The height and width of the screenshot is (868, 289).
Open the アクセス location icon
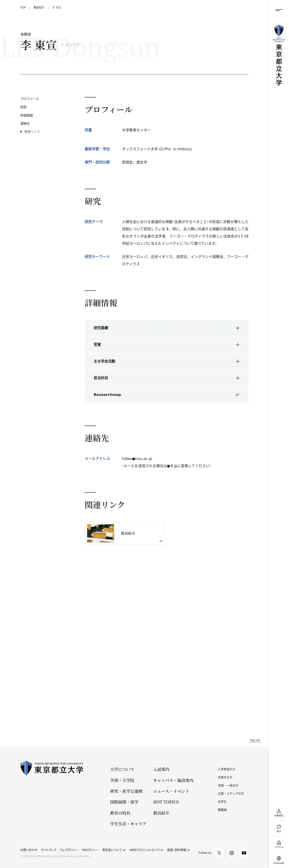tap(279, 844)
